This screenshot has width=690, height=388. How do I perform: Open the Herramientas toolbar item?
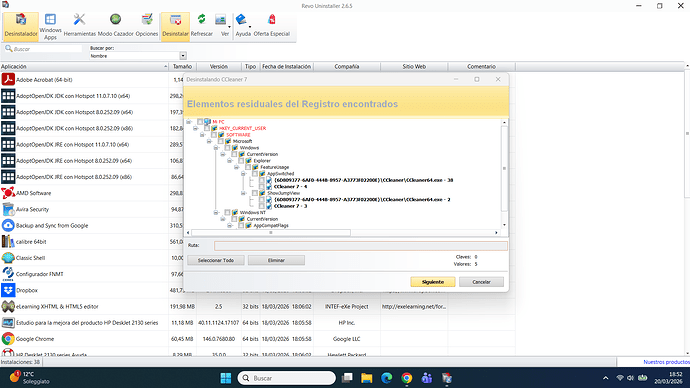click(x=79, y=26)
